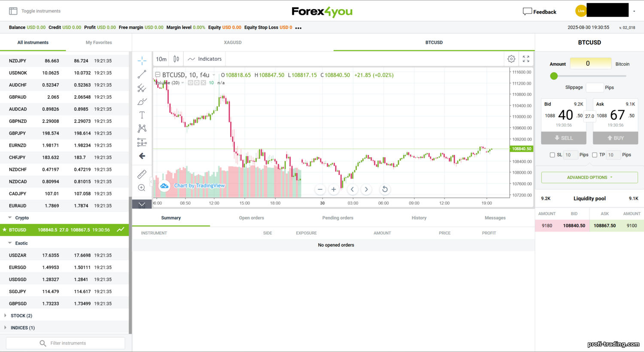Click Toggle instruments panel icon

point(13,11)
